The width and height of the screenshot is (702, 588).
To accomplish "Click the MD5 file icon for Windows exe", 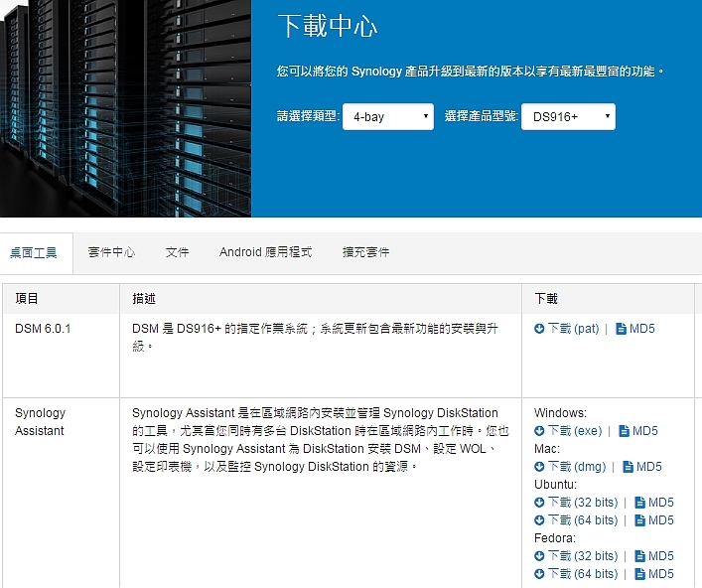I will point(625,431).
